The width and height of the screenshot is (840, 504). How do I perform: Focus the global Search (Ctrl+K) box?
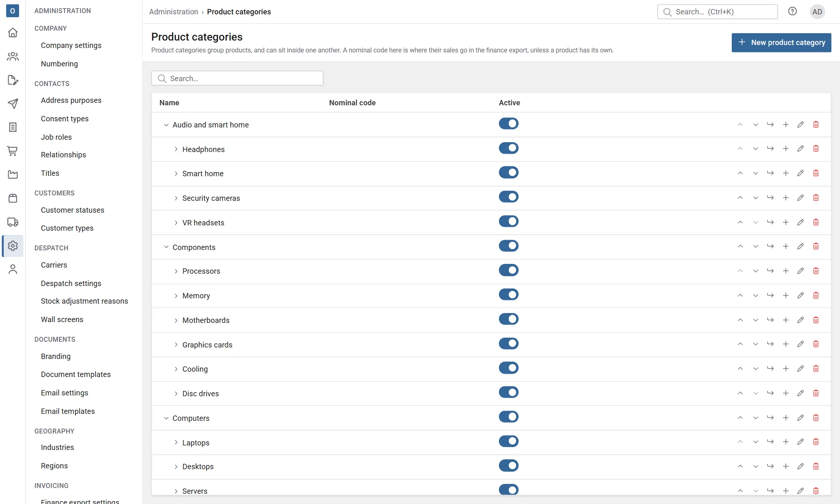(717, 11)
